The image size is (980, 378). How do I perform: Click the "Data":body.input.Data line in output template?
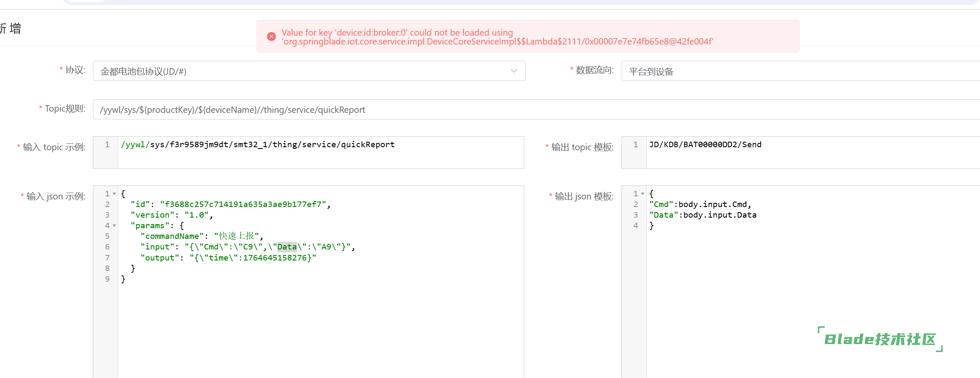click(x=703, y=215)
